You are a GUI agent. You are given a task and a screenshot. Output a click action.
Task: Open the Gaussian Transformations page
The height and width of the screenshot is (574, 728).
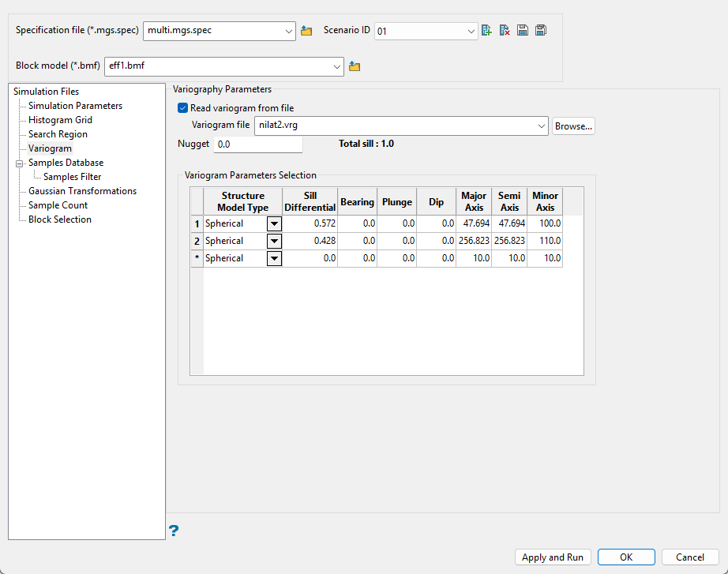point(82,191)
